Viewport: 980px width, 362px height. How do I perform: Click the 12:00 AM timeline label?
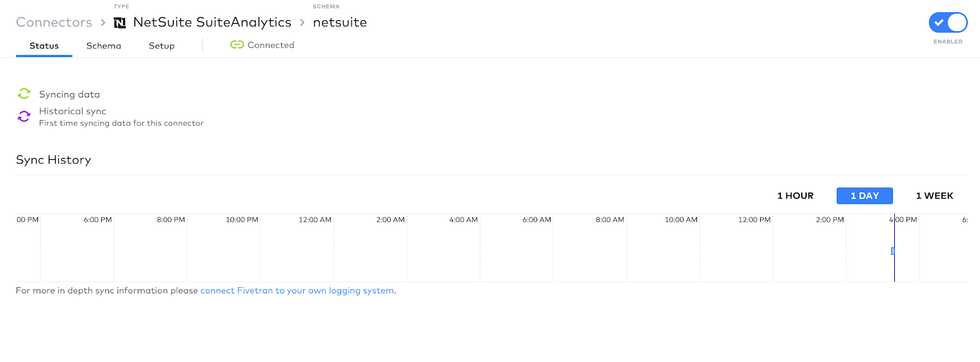tap(315, 220)
